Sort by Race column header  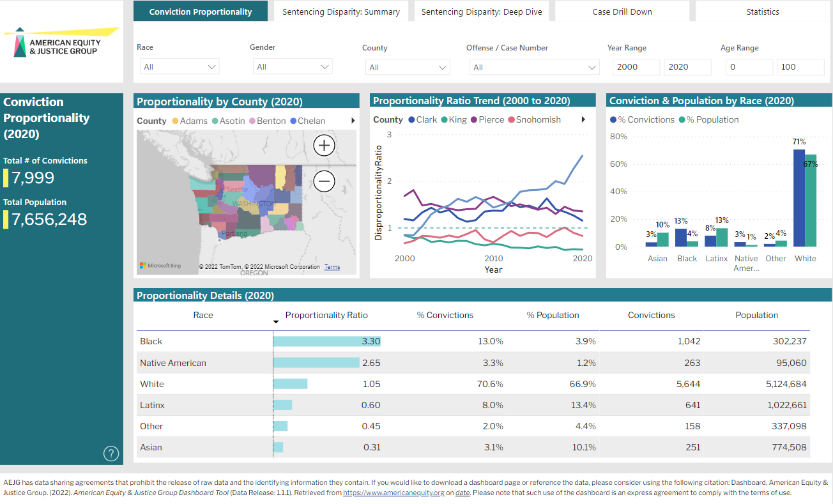(203, 315)
